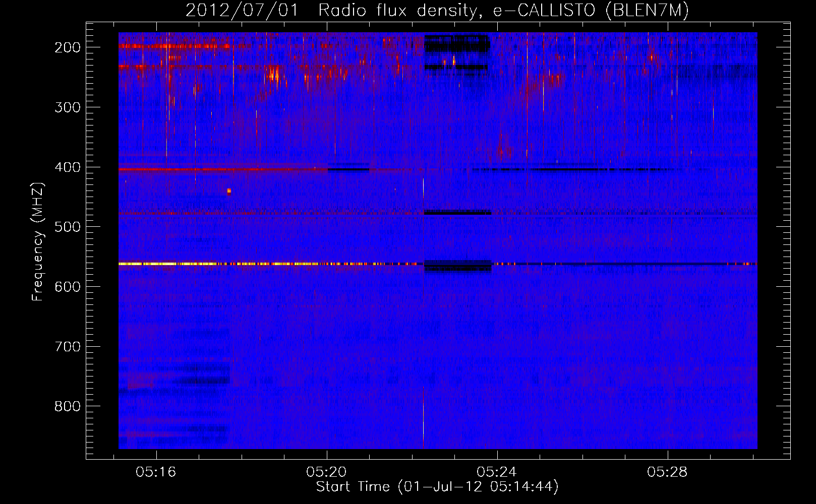The height and width of the screenshot is (504, 816).
Task: Click the 'Frequency (MHZ)' axis label
Action: [x=38, y=242]
